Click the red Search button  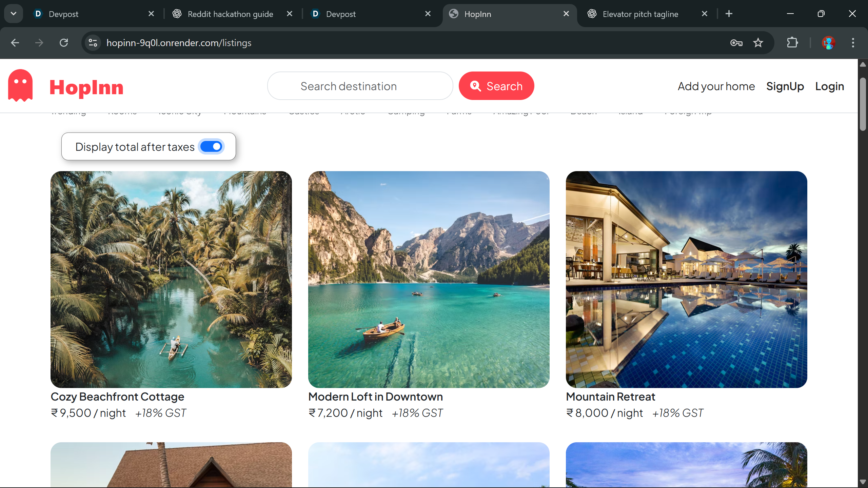[x=496, y=86]
